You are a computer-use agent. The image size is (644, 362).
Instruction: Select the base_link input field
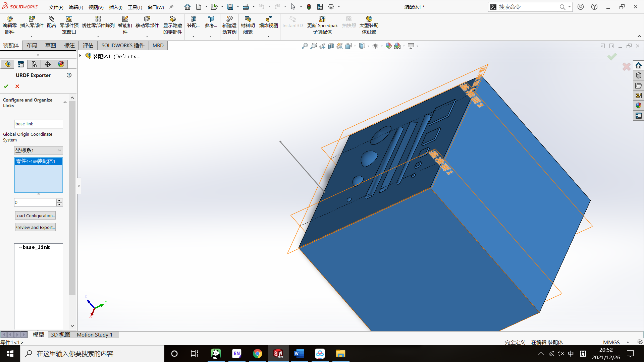38,123
